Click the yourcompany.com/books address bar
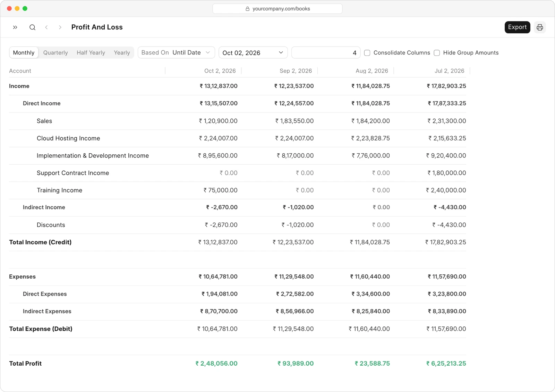 click(277, 9)
